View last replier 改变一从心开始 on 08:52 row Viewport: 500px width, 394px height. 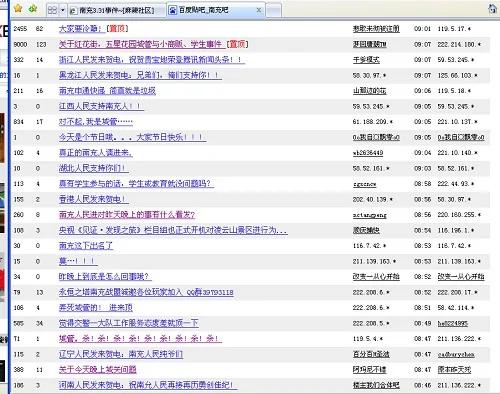(x=461, y=276)
